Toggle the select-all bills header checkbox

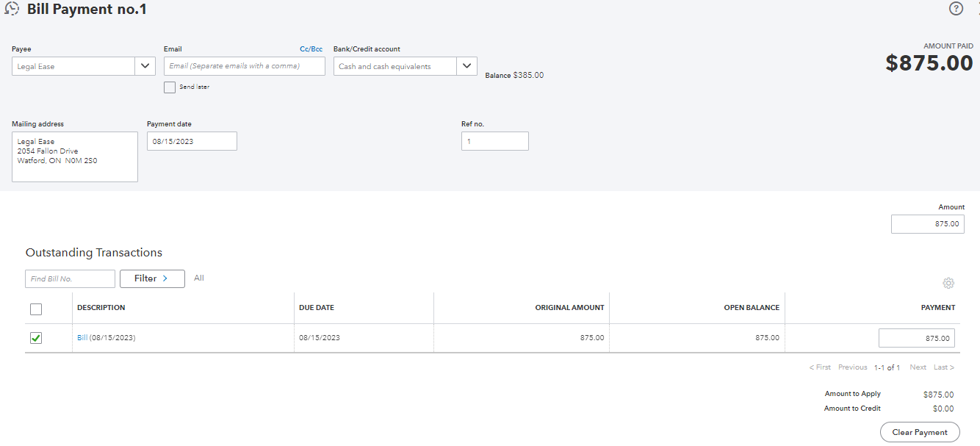click(36, 309)
